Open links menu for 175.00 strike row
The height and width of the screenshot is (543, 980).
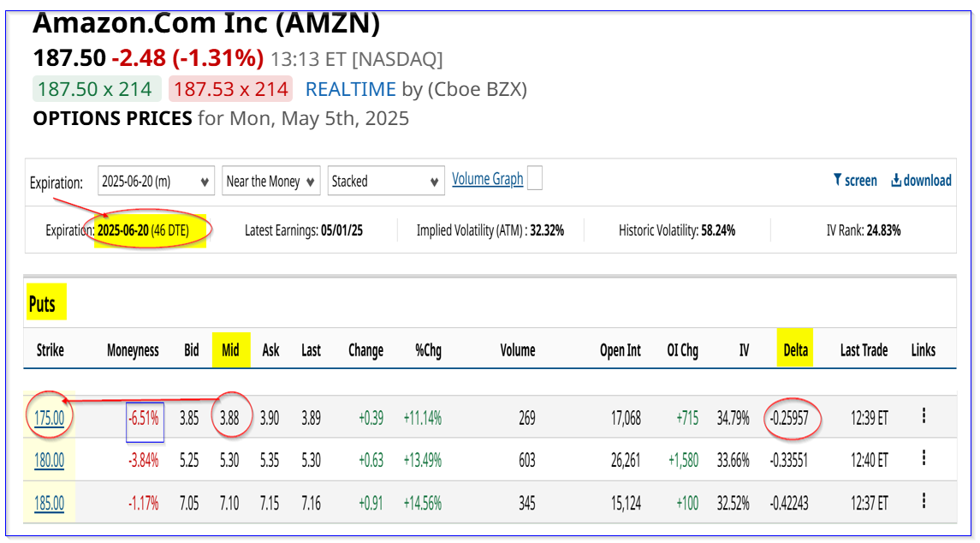click(924, 416)
